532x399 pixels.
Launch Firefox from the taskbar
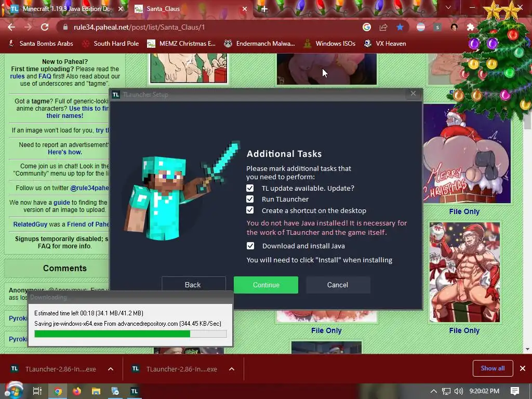click(x=77, y=391)
